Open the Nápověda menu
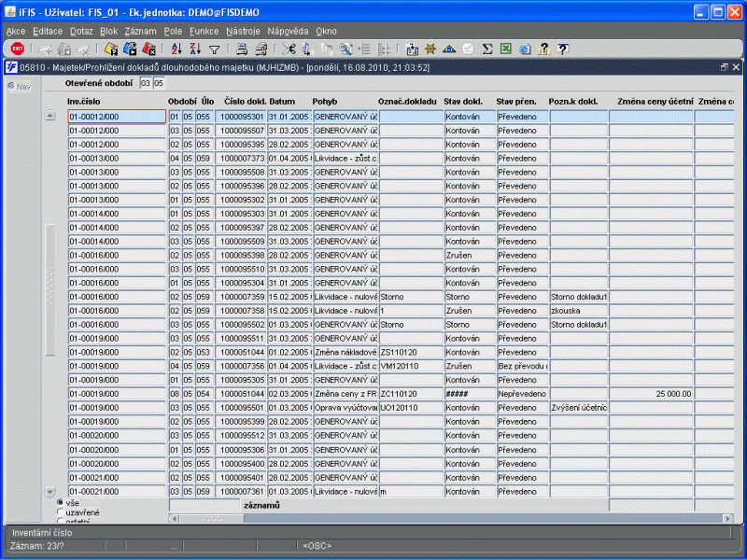747x560 pixels. click(x=288, y=31)
